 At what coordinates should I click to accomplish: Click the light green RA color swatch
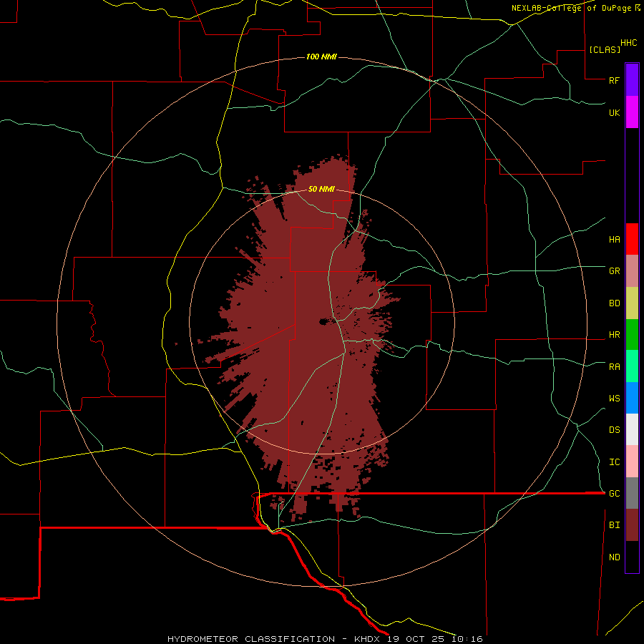click(632, 366)
